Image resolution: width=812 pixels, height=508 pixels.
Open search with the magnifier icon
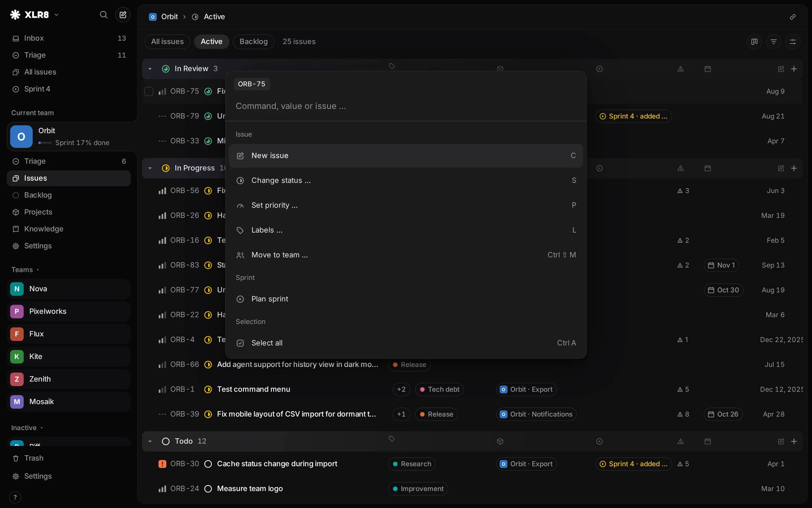104,15
